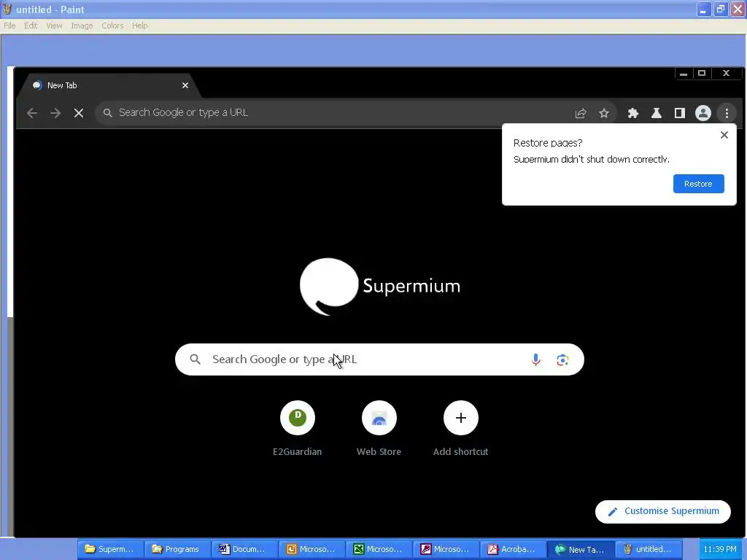747x560 pixels.
Task: Open the Extensions puzzle piece icon
Action: (x=633, y=113)
